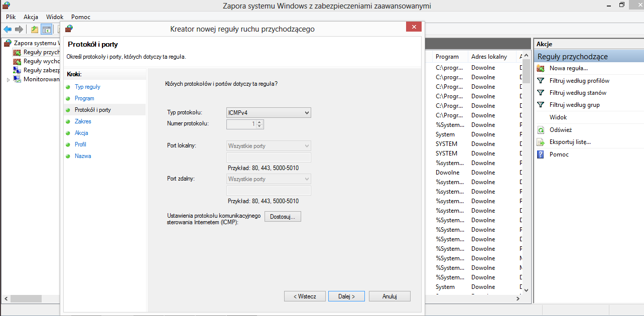Click the Filtruj według grup funnel icon
The image size is (644, 316).
coord(541,105)
